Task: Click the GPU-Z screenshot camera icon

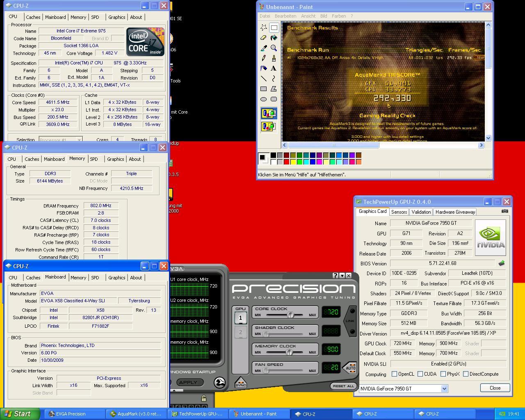Action: (505, 211)
